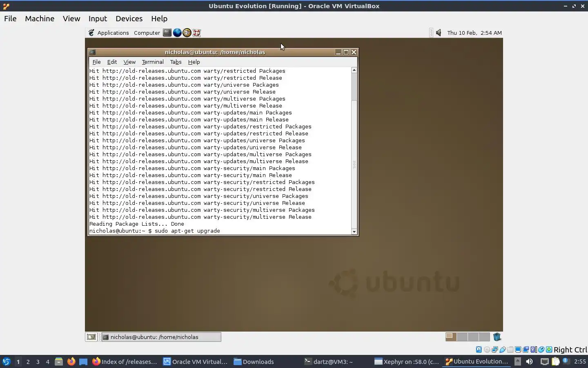The width and height of the screenshot is (588, 368).
Task: Open guest Applications menu
Action: 113,33
